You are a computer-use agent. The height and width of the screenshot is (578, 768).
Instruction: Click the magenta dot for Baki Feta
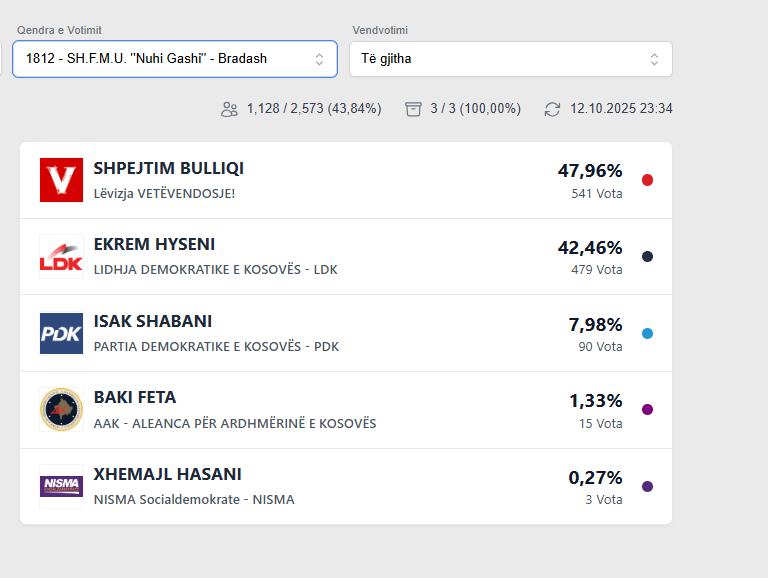point(647,410)
